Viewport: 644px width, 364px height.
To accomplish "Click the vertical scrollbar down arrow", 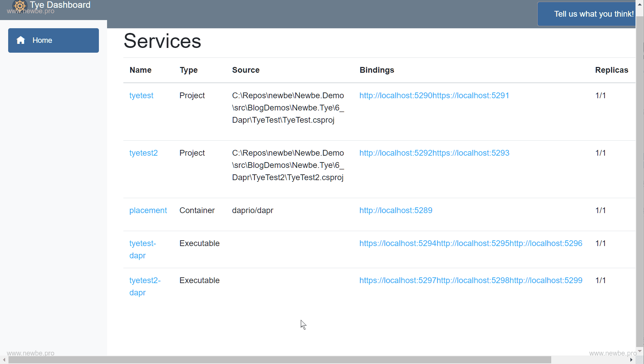I will [640, 351].
